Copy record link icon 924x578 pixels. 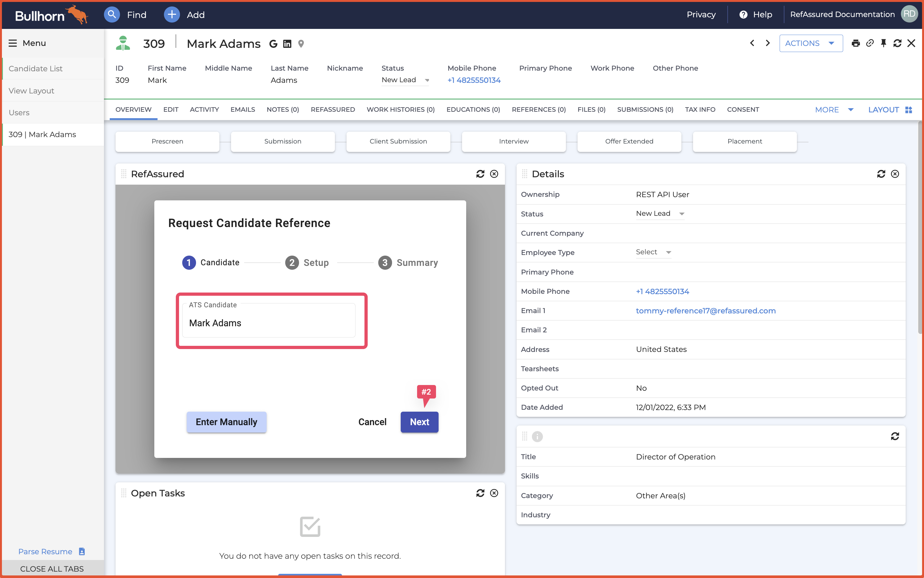(870, 43)
